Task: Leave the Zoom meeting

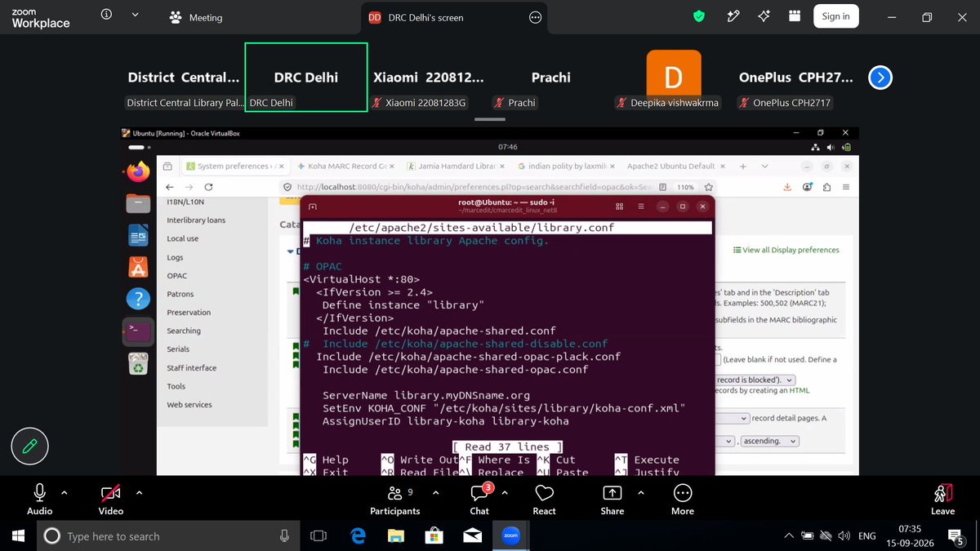Action: (942, 499)
